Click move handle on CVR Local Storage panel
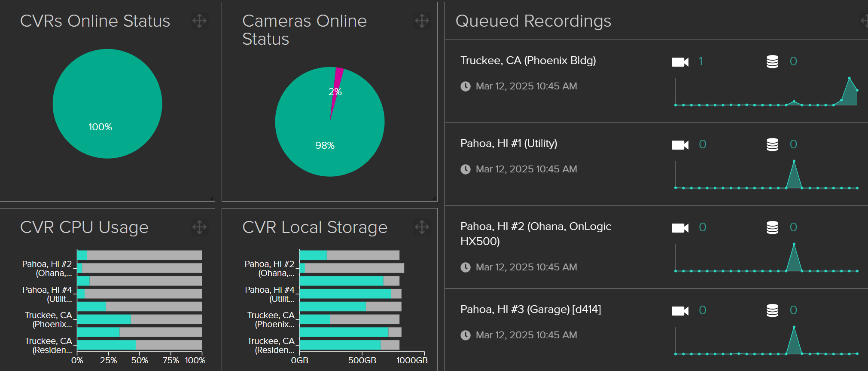 click(422, 227)
